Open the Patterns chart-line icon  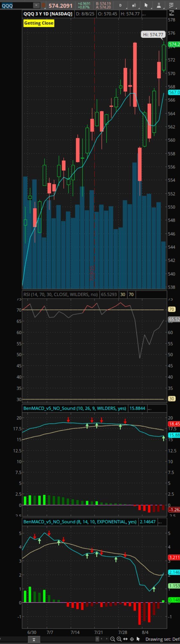172,5
